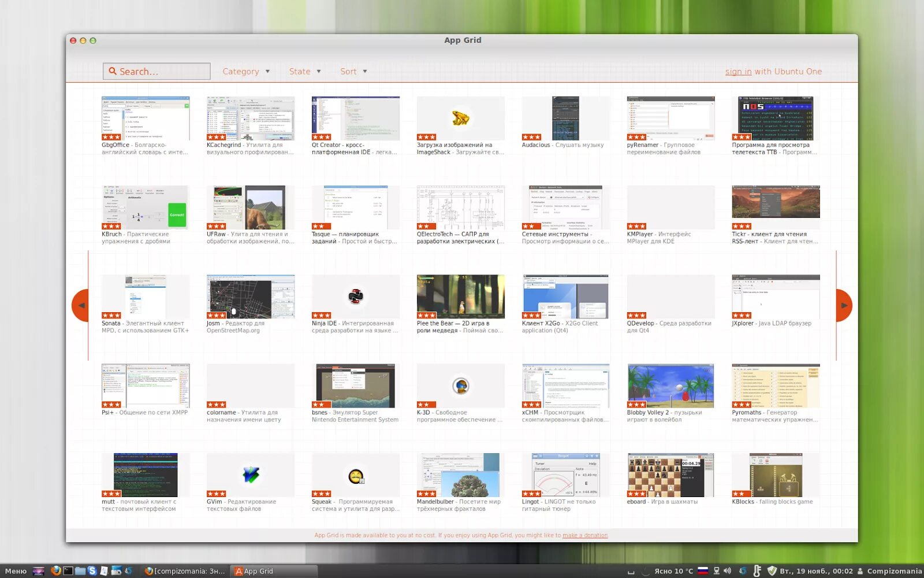Launch Skype from the panel
The height and width of the screenshot is (578, 924).
coord(92,571)
